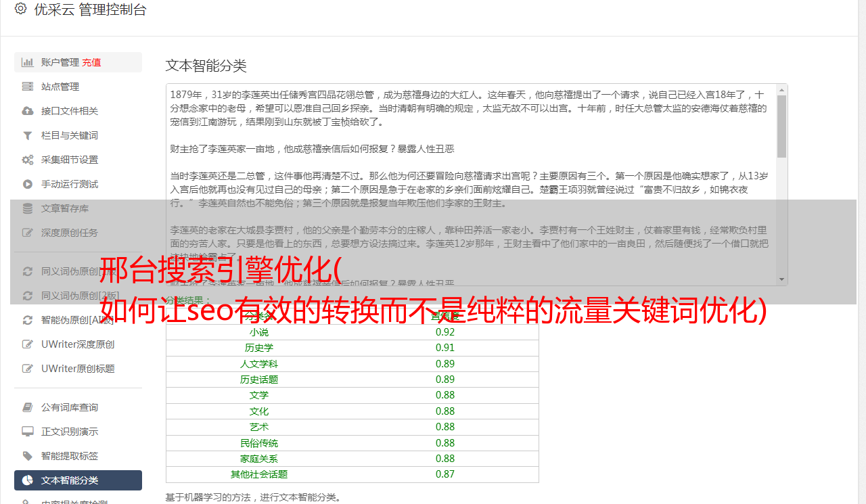Click the 0.92 confidence value
Viewport: 866px width, 504px height.
click(445, 332)
